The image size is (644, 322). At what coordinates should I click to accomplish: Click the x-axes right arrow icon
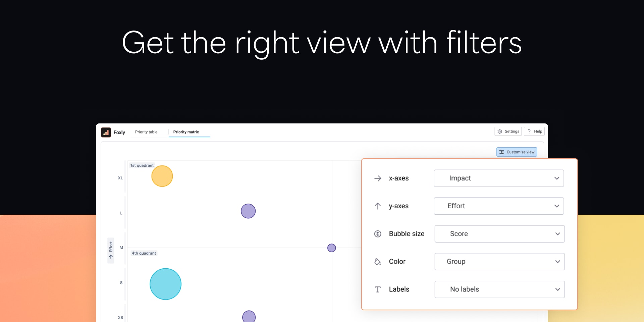378,178
